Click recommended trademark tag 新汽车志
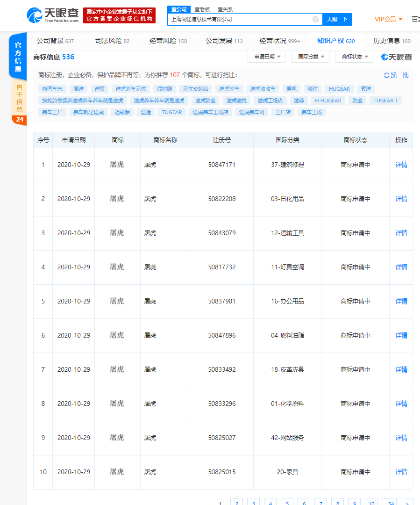 (52, 89)
